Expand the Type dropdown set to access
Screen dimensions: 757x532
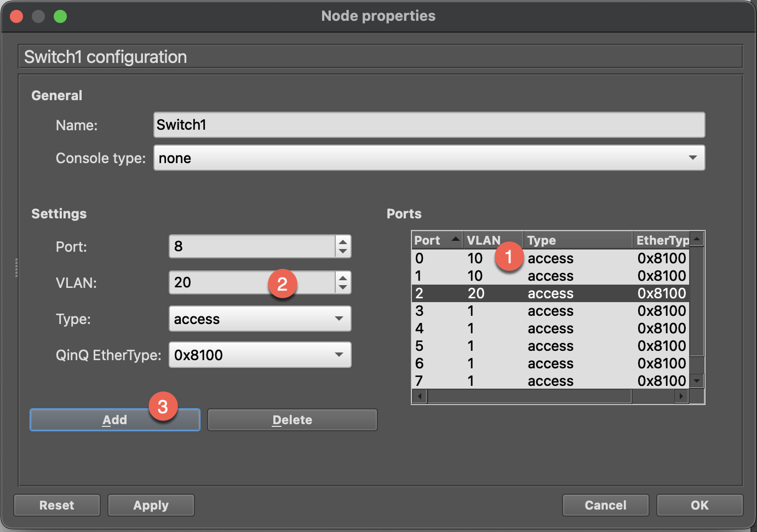click(x=260, y=319)
